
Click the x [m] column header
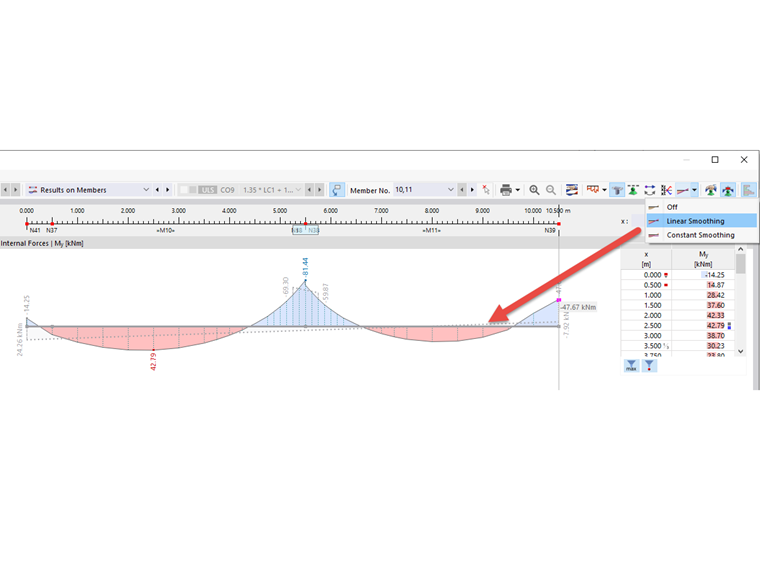pyautogui.click(x=646, y=259)
